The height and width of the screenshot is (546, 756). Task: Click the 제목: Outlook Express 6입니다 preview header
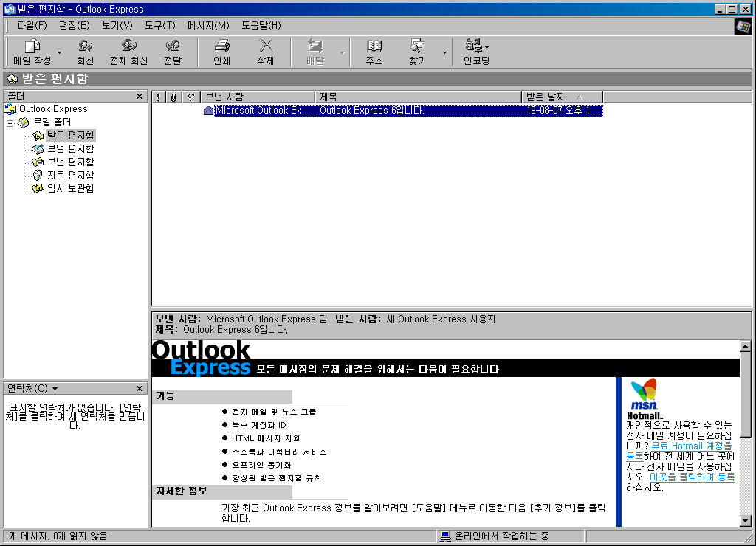click(x=221, y=330)
